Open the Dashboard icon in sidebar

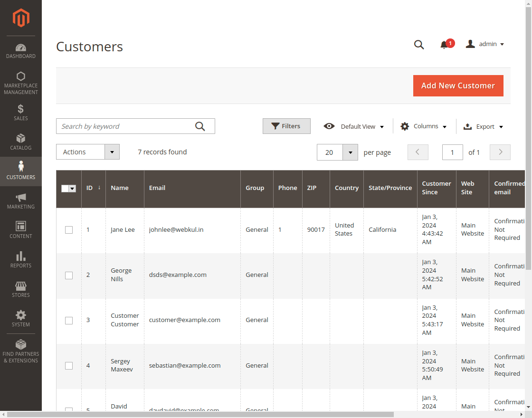point(21,51)
